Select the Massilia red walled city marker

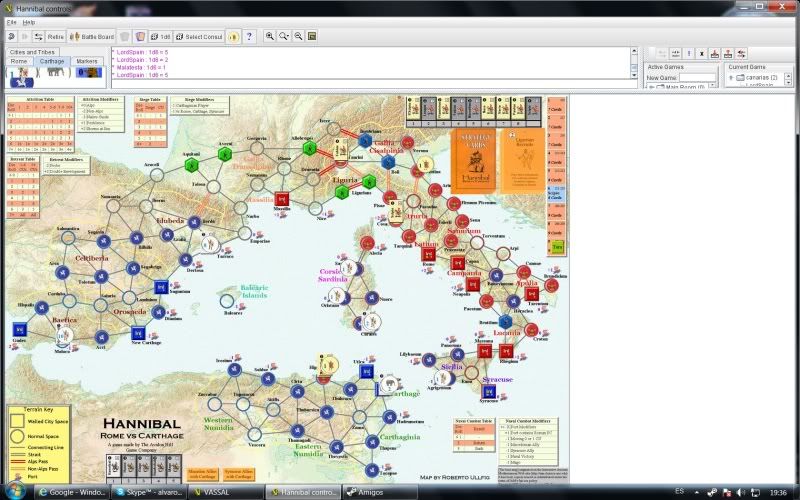(281, 199)
